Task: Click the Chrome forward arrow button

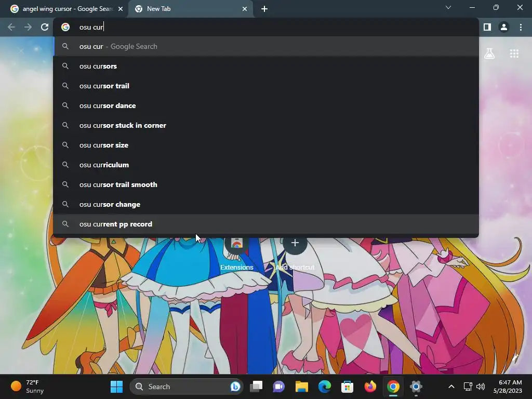Action: pyautogui.click(x=28, y=27)
